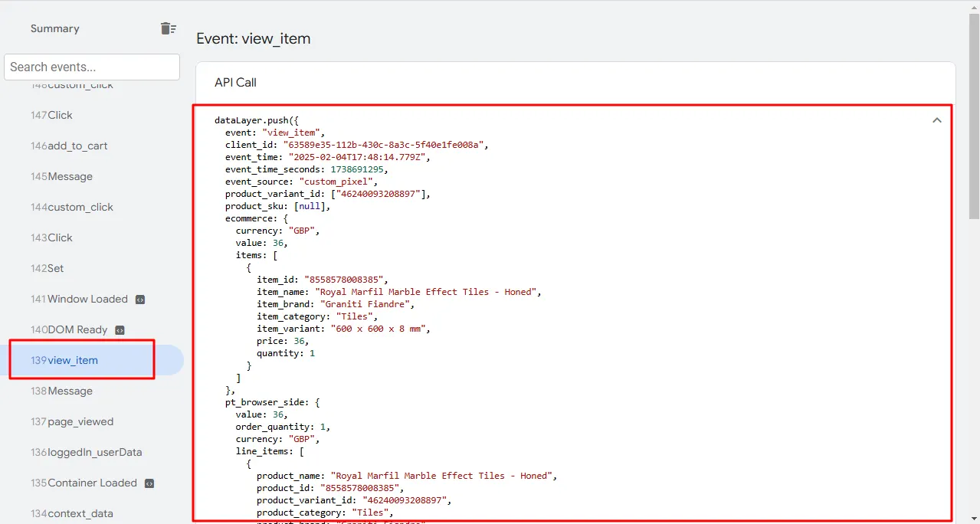Viewport: 980px width, 524px height.
Task: Click the code icon beside Window Loaded
Action: pyautogui.click(x=140, y=300)
